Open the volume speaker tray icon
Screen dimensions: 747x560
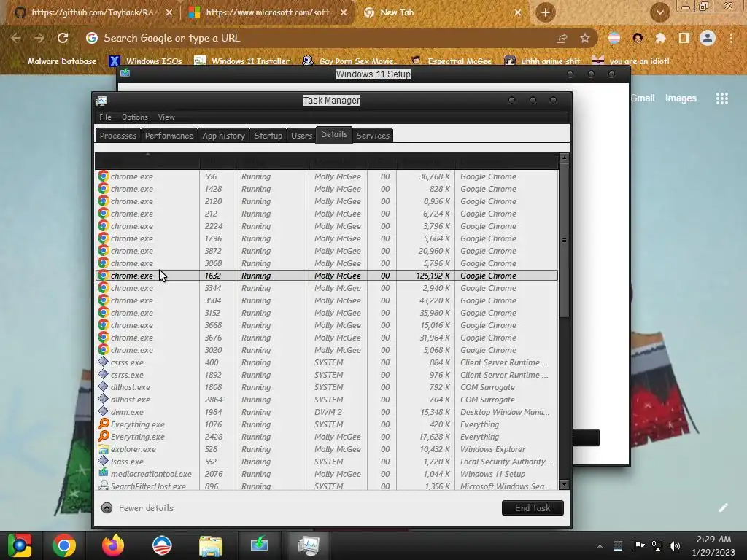675,545
